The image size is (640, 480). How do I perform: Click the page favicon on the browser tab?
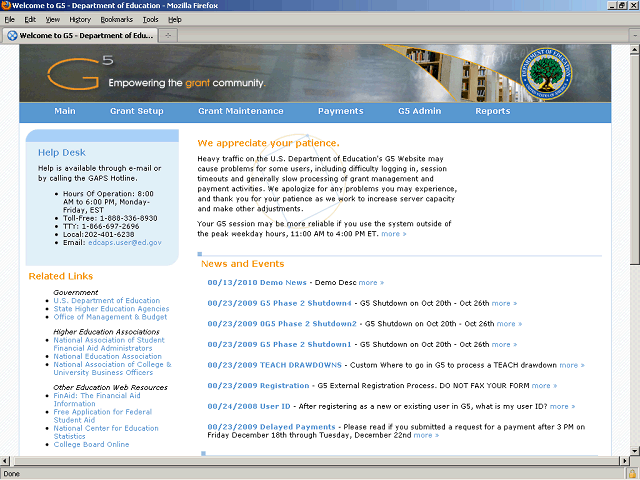12,36
